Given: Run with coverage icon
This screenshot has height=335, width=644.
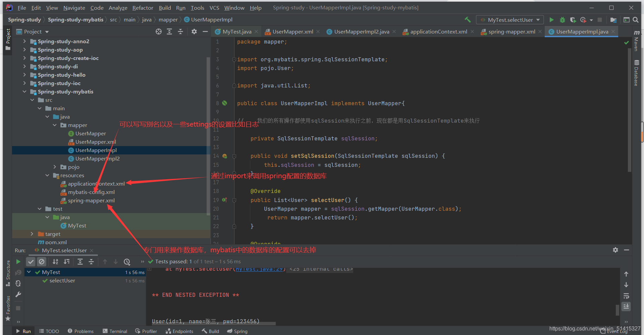Looking at the screenshot, I should pyautogui.click(x=573, y=20).
